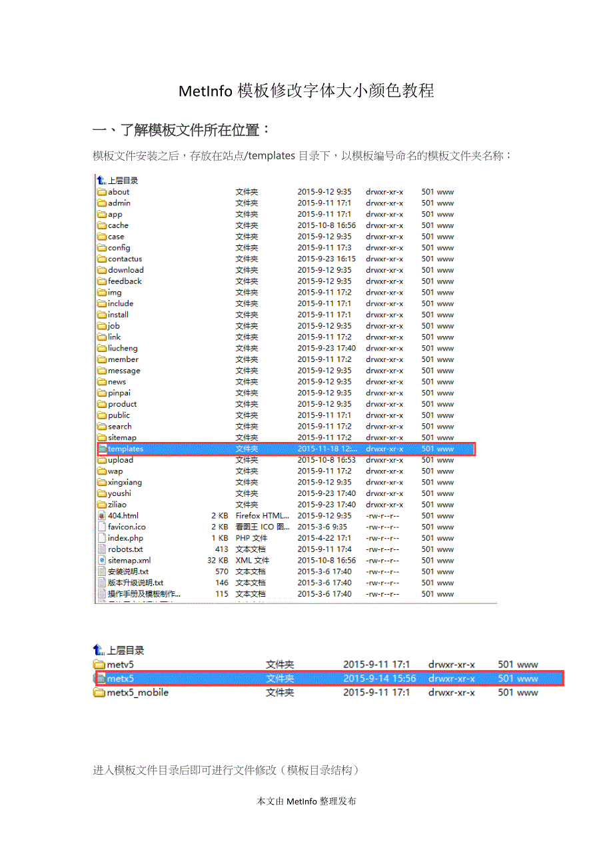The image size is (613, 868).
Task: Click the 'config' folder icon
Action: (102, 248)
